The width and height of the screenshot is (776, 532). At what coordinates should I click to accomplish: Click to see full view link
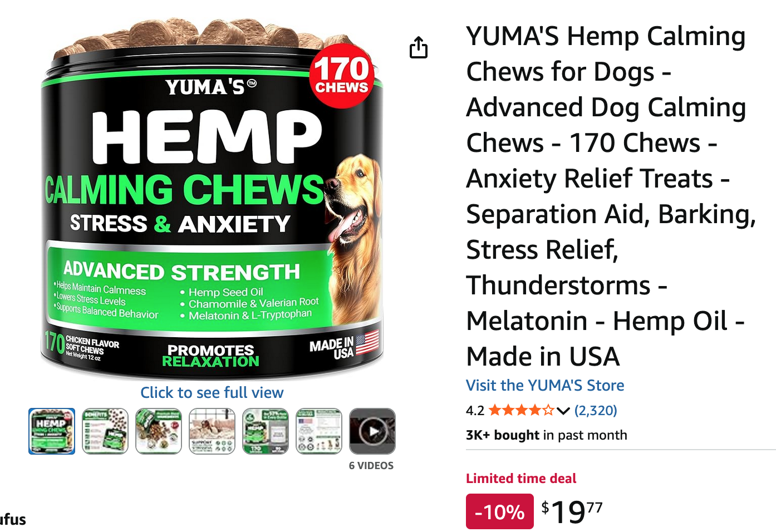[x=212, y=392]
